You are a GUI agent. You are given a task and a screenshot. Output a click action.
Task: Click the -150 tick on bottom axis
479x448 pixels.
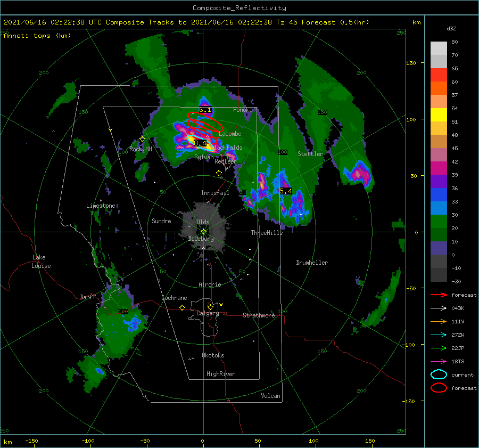pyautogui.click(x=31, y=441)
